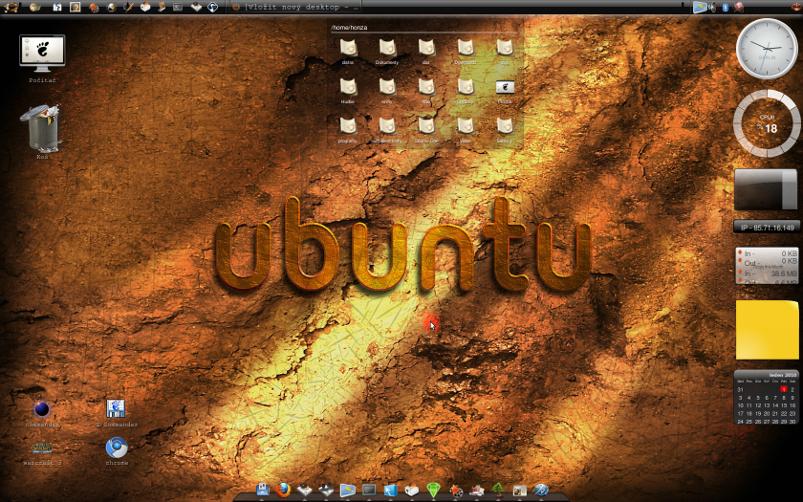Open the Ubuntu One folder
Viewport: 803px width, 502px height.
[x=426, y=126]
